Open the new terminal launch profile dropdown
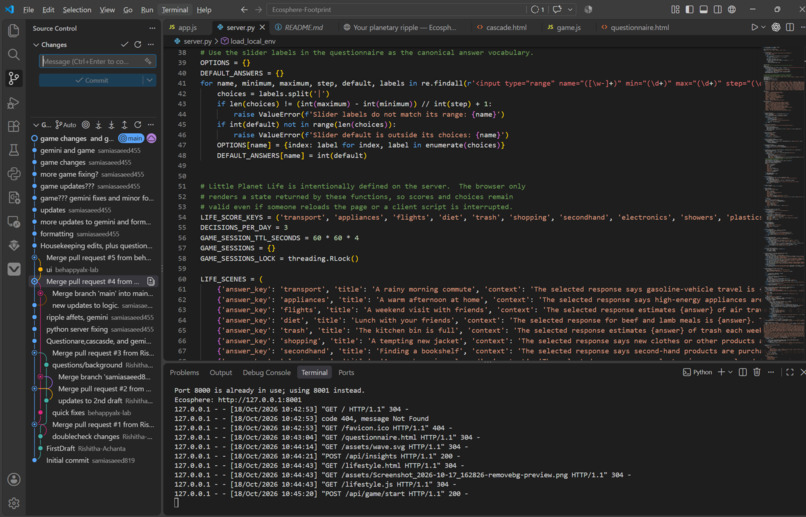 730,372
